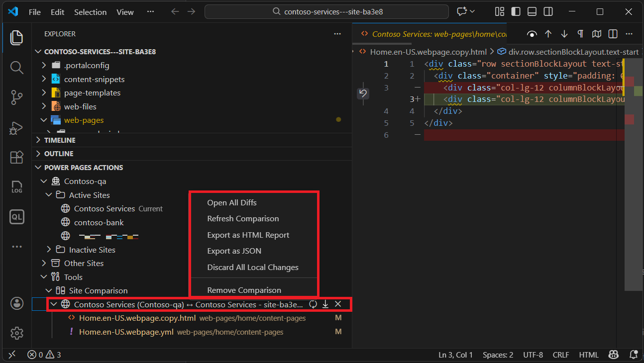Screen dimensions: 644x363
Task: Open the Source Control view
Action: (16, 97)
